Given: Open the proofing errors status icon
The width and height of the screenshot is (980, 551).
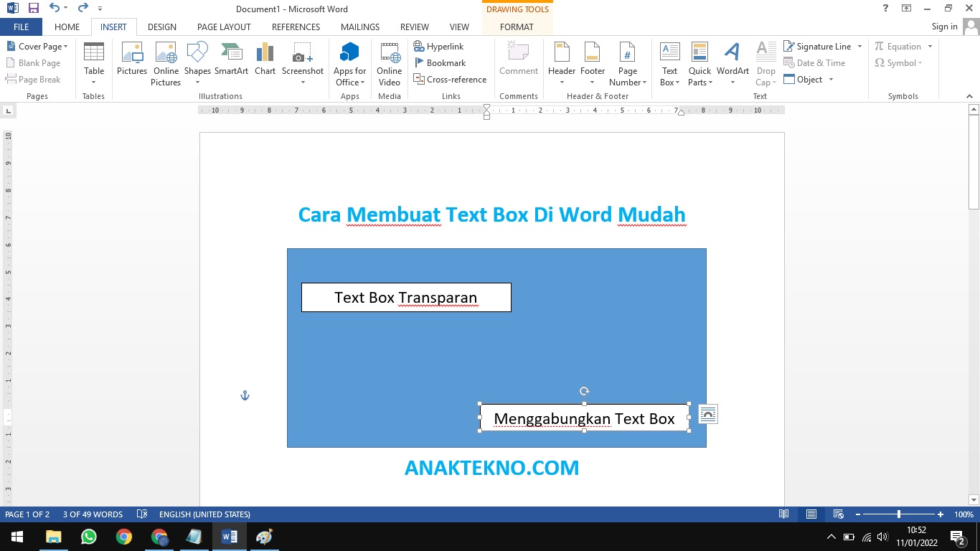Looking at the screenshot, I should coord(142,514).
